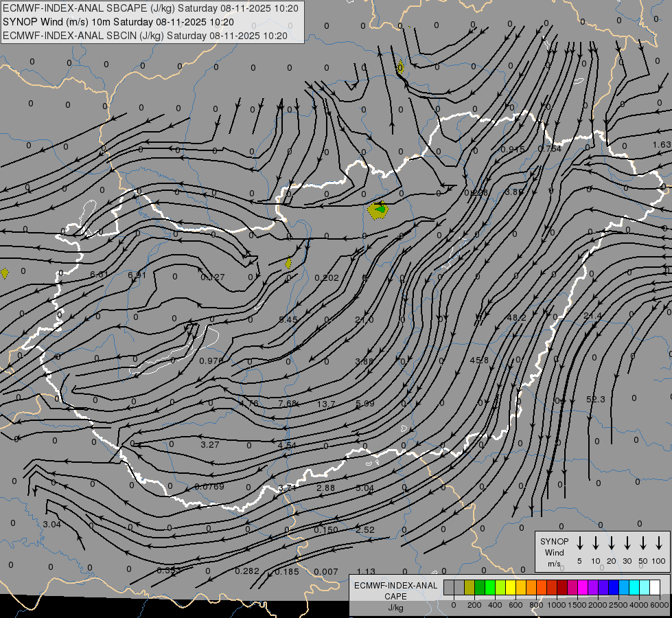
Task: Click the map value 45.8
Action: [479, 360]
